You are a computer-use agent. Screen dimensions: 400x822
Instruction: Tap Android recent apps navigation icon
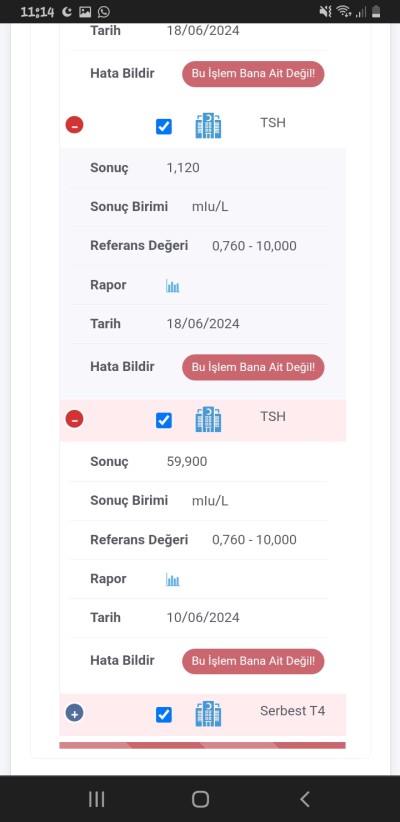tap(96, 799)
